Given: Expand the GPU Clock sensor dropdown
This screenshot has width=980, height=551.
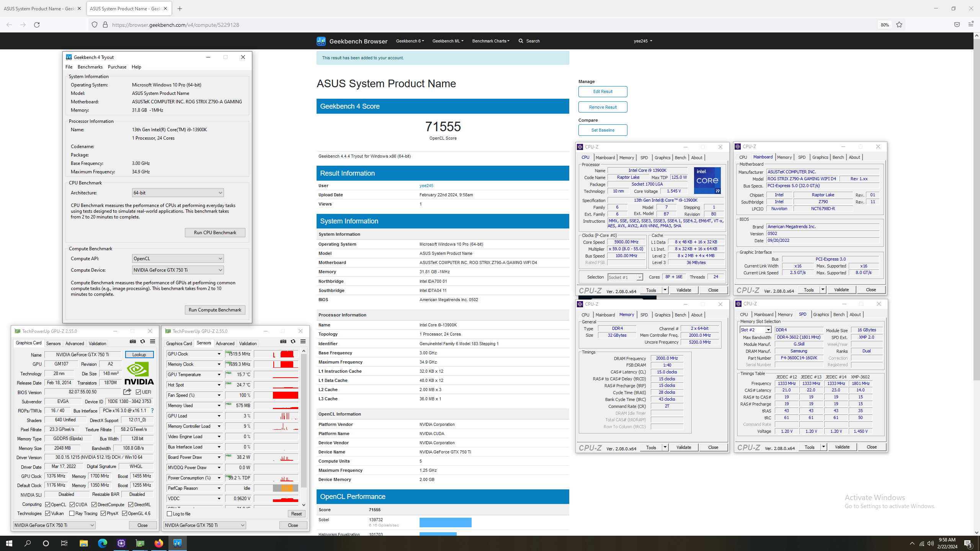Looking at the screenshot, I should 219,354.
